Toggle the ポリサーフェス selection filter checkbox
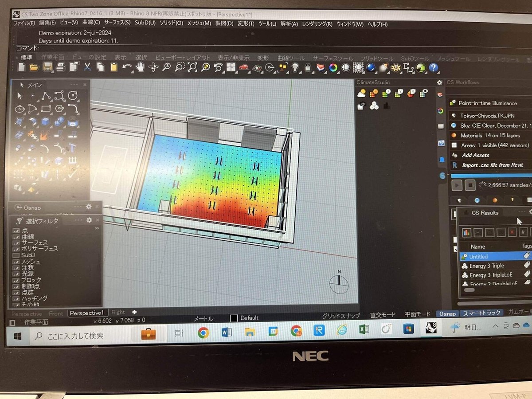The width and height of the screenshot is (532, 399). pos(16,249)
